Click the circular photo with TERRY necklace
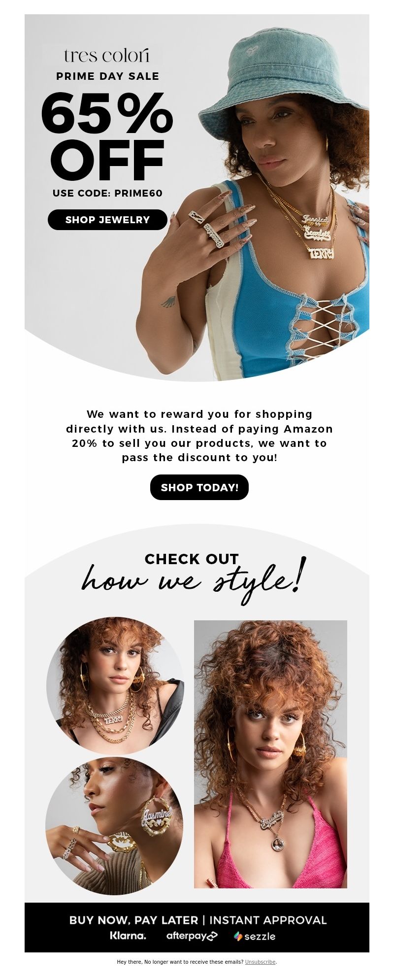This screenshot has width=394, height=980. (115, 685)
